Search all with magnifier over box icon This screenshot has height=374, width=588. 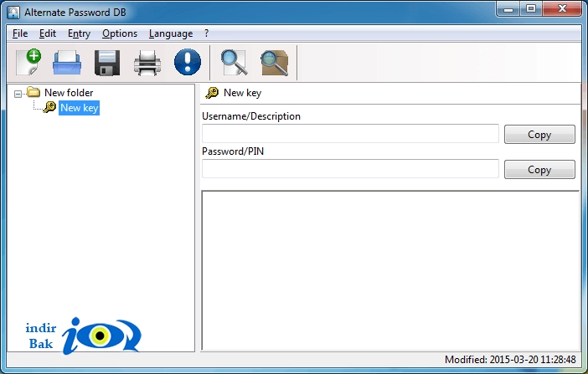pos(275,63)
